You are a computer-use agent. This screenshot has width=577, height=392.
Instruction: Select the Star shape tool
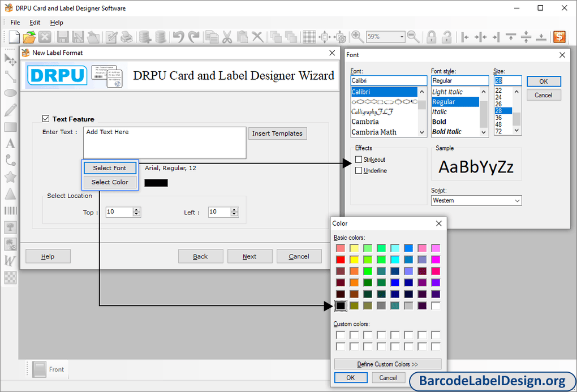pos(10,177)
